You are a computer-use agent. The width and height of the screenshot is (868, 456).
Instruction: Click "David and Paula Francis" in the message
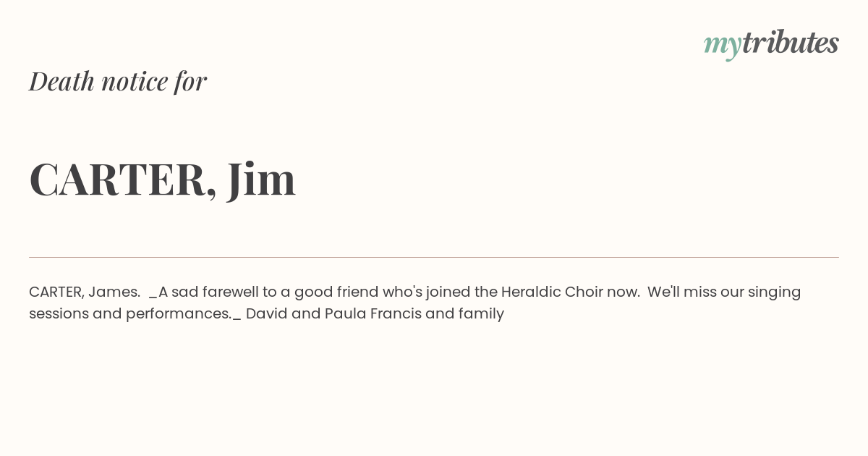[333, 313]
